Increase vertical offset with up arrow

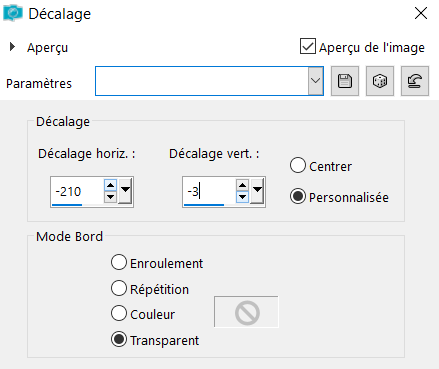click(242, 185)
